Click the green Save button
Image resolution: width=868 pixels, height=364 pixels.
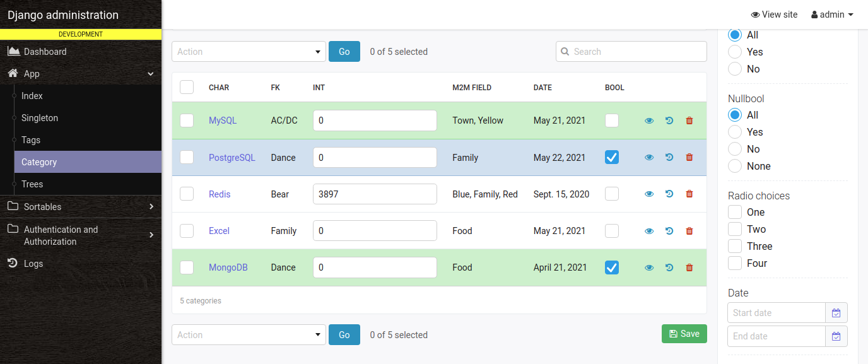point(684,334)
